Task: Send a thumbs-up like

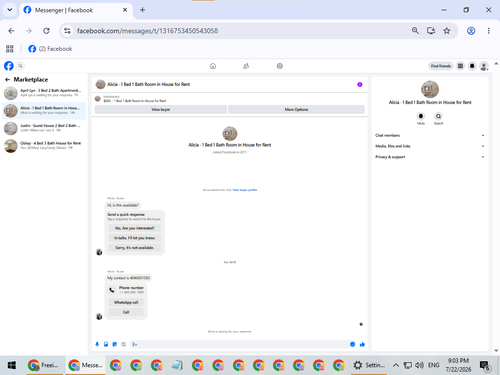Action: [x=362, y=344]
